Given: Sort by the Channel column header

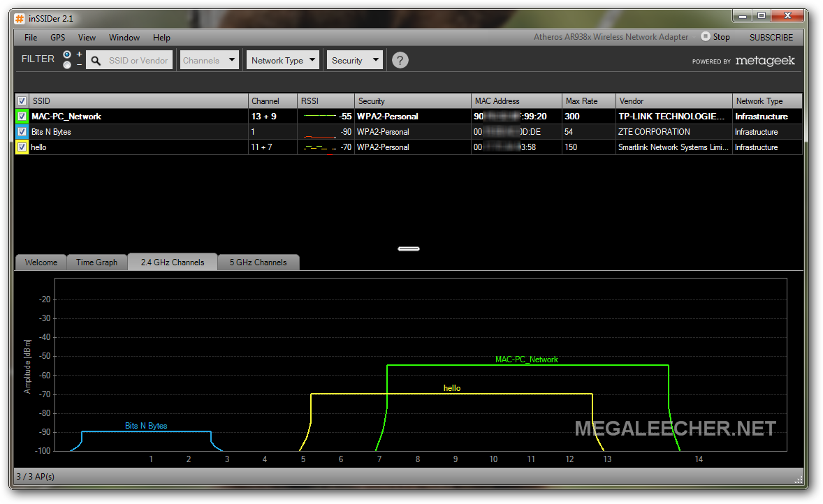Looking at the screenshot, I should coord(272,101).
